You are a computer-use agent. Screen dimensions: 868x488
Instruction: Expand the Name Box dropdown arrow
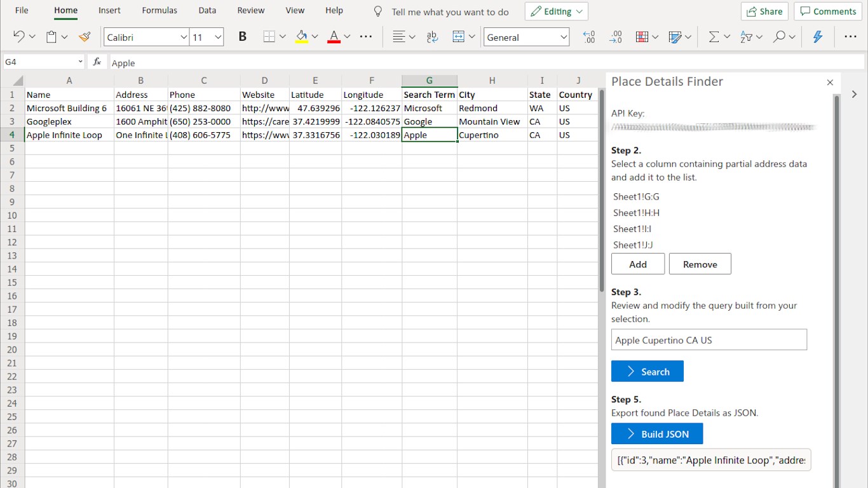[x=81, y=62]
